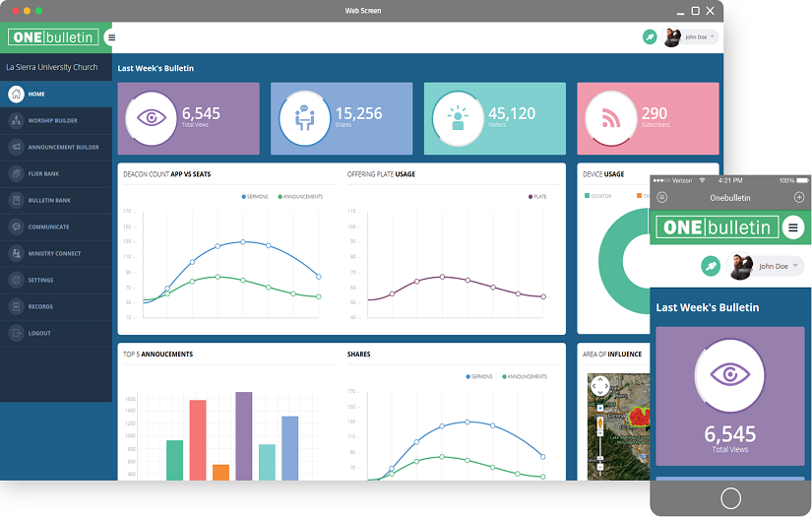Open John Doe dropdown in web header

click(x=700, y=36)
